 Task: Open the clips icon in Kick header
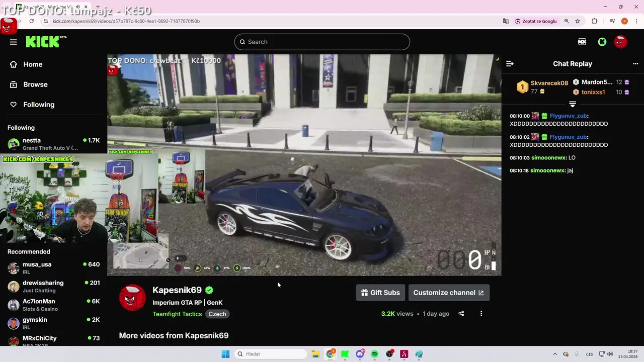tap(582, 42)
